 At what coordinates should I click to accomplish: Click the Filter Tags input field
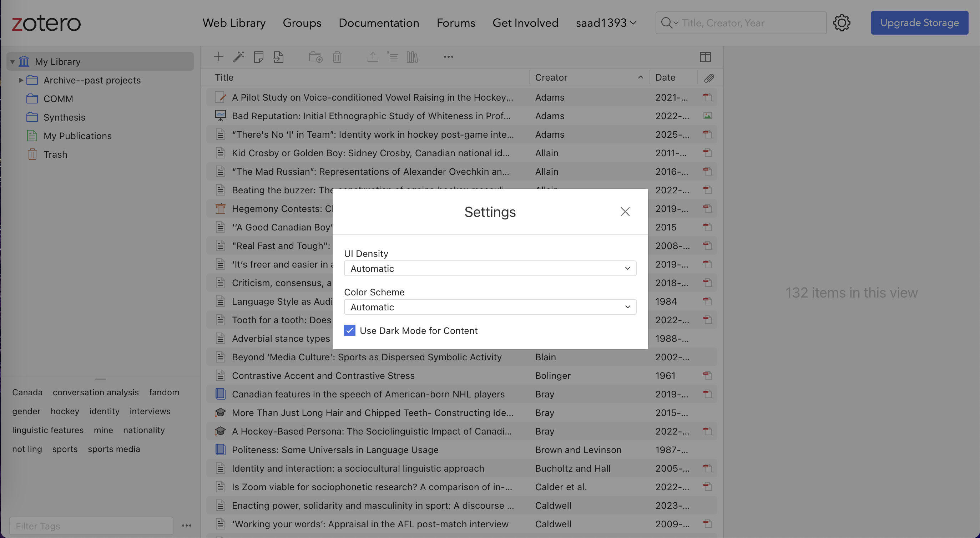coord(91,526)
